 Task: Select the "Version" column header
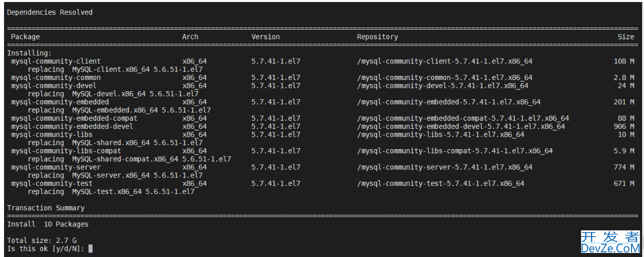(265, 37)
